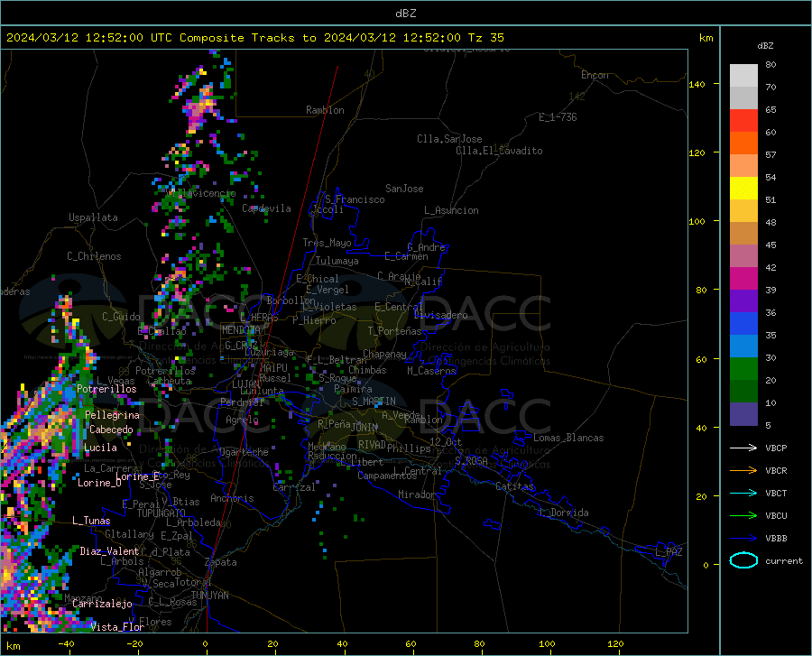Click the Potrerillos label in white text
Screen dimensions: 812x656
click(106, 389)
